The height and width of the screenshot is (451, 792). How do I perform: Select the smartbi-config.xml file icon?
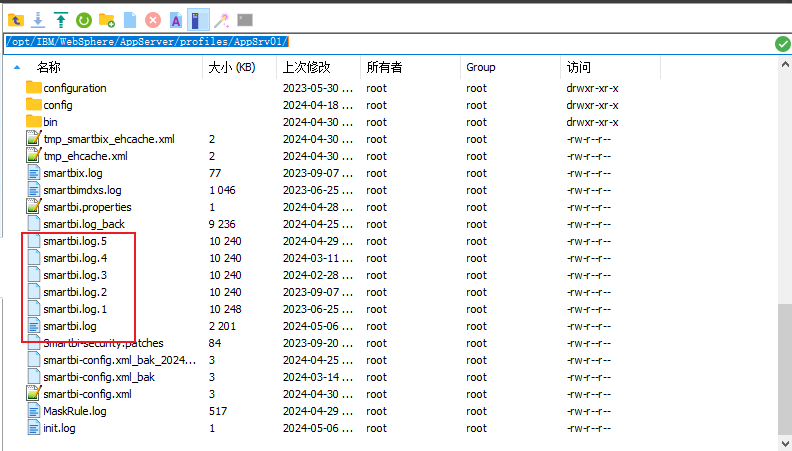33,393
